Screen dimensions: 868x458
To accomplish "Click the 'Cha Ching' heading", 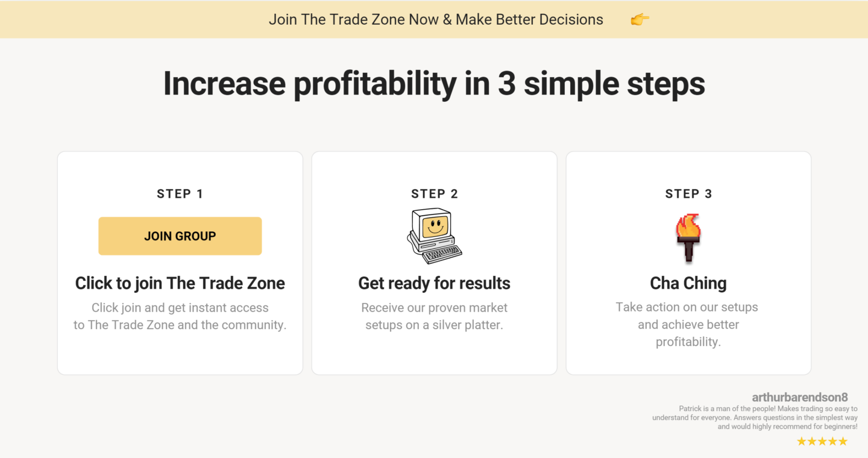I will click(x=688, y=283).
